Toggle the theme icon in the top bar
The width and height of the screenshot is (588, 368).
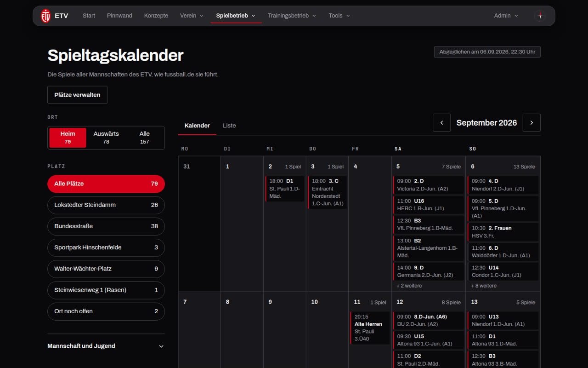point(540,16)
